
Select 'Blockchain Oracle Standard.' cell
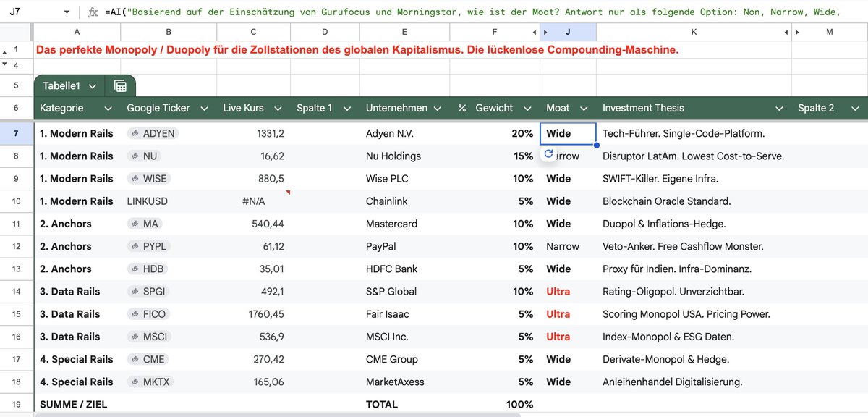694,201
